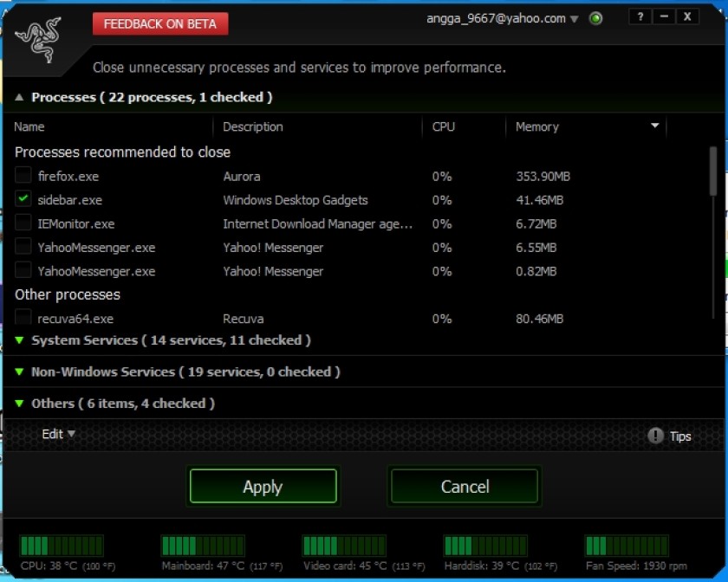
Task: Click the 353.90MB memory value
Action: click(543, 177)
